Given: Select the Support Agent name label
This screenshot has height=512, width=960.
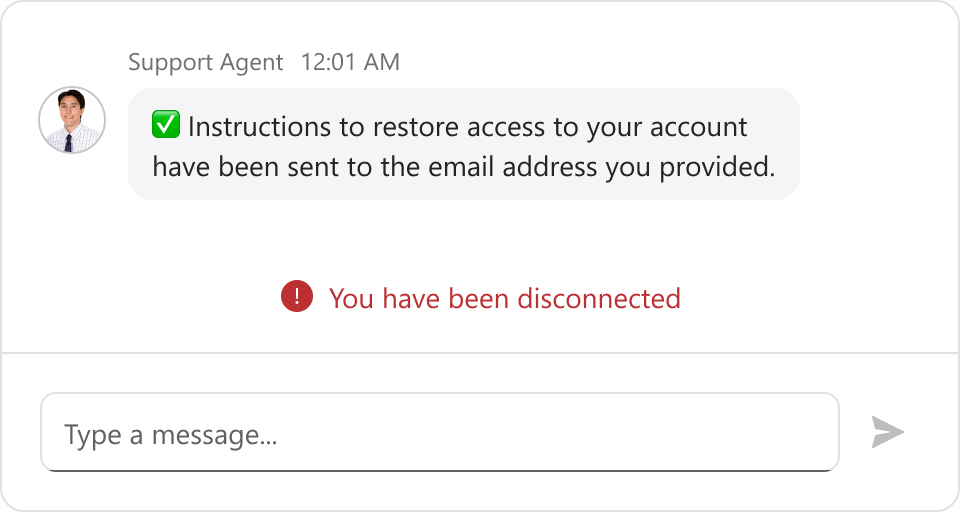Looking at the screenshot, I should tap(206, 62).
